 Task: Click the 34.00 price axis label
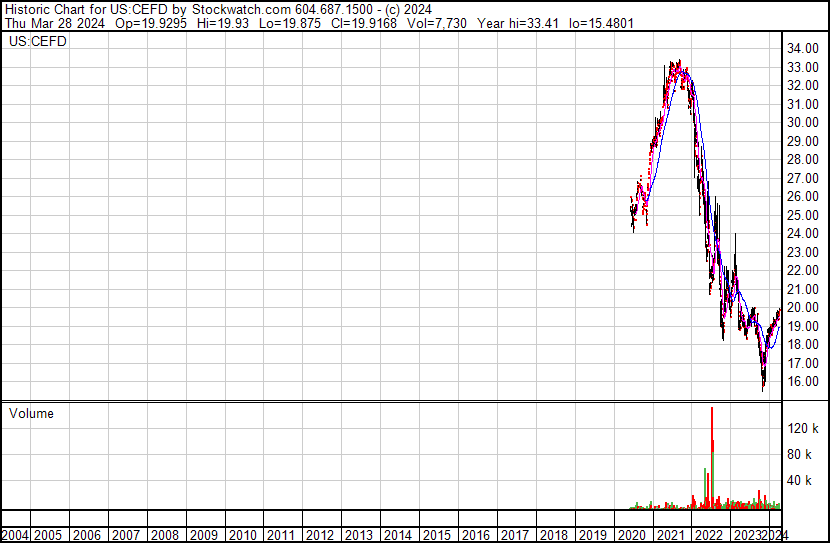[x=803, y=48]
